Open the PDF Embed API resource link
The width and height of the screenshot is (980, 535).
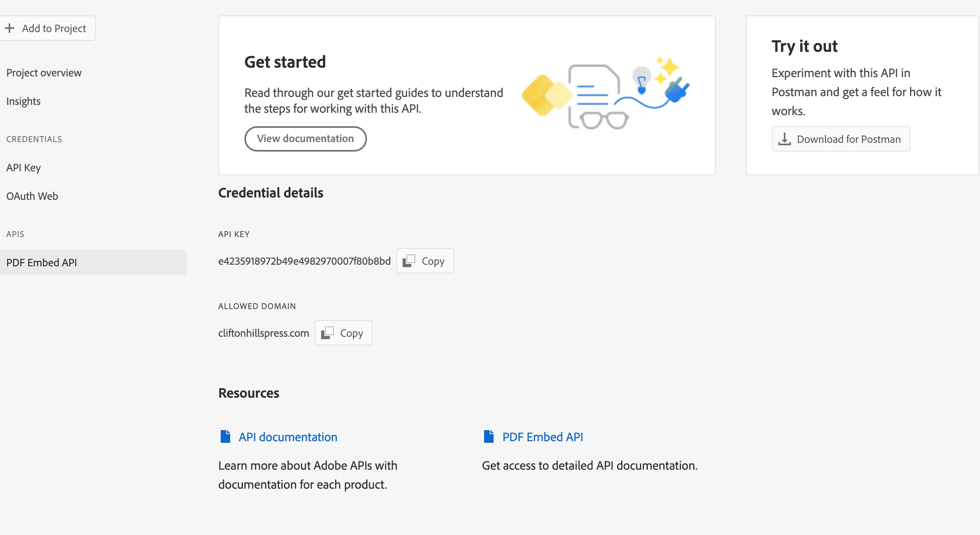tap(543, 437)
